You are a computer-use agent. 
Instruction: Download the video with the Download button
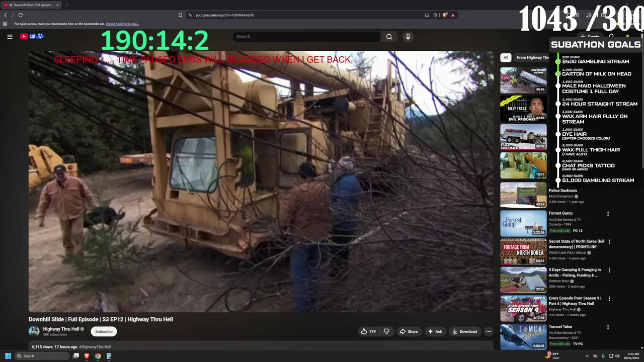[x=464, y=331]
